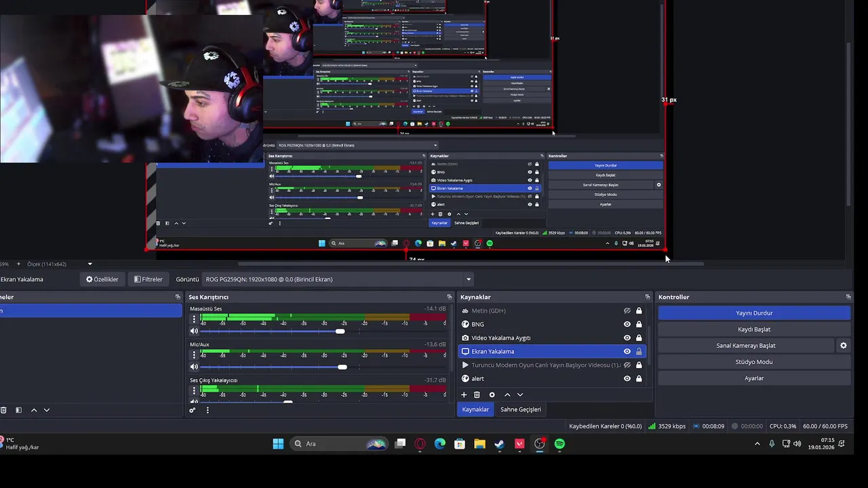
Task: Unlock the alert source
Action: tap(639, 378)
